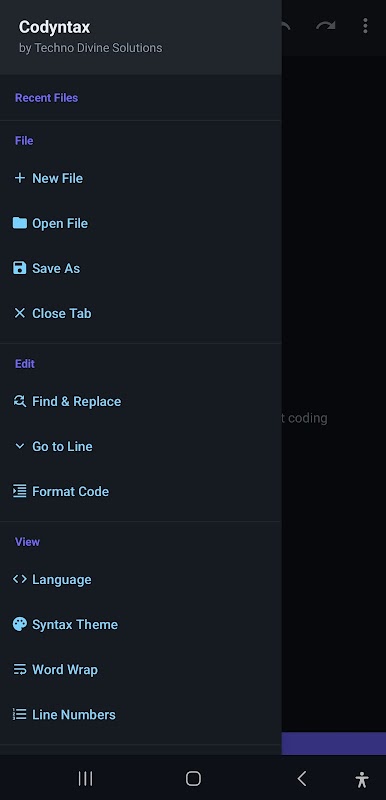Click the X icon for Close Tab
Image resolution: width=386 pixels, height=800 pixels.
click(19, 313)
